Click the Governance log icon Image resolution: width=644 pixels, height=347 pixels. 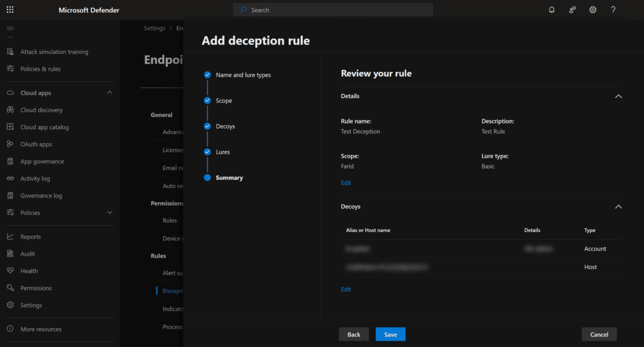(11, 195)
